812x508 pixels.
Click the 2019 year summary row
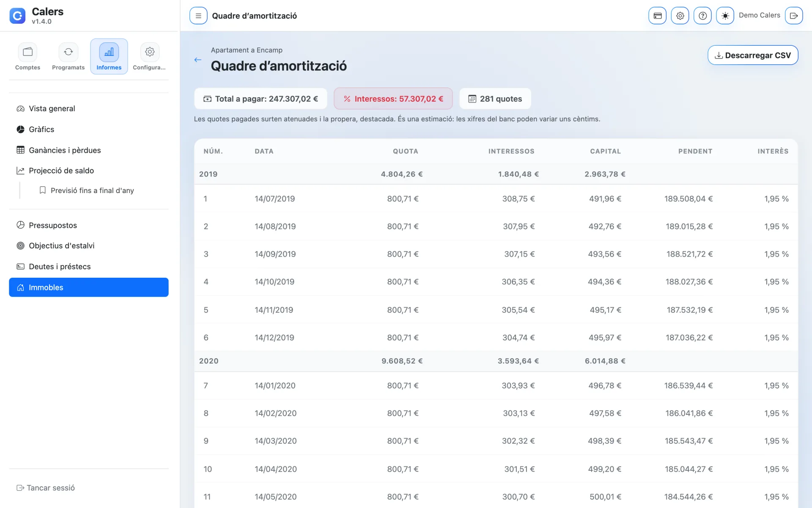pos(496,174)
